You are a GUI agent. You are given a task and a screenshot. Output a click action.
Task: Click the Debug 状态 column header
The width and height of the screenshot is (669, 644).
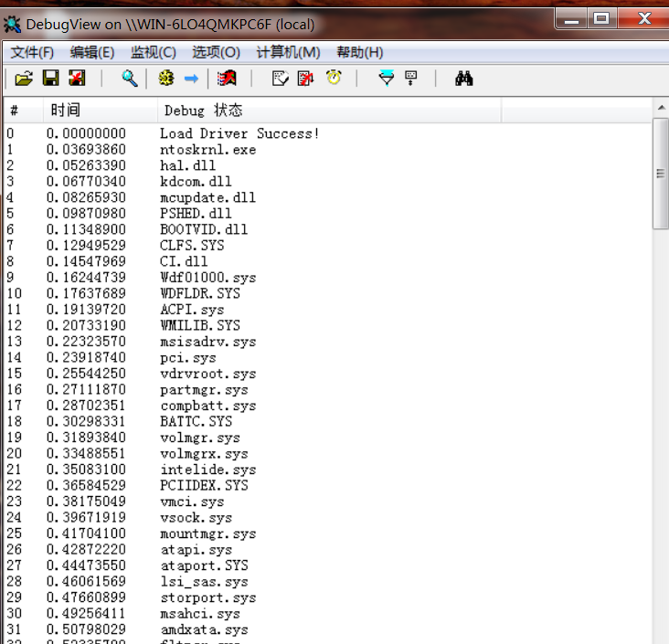329,111
